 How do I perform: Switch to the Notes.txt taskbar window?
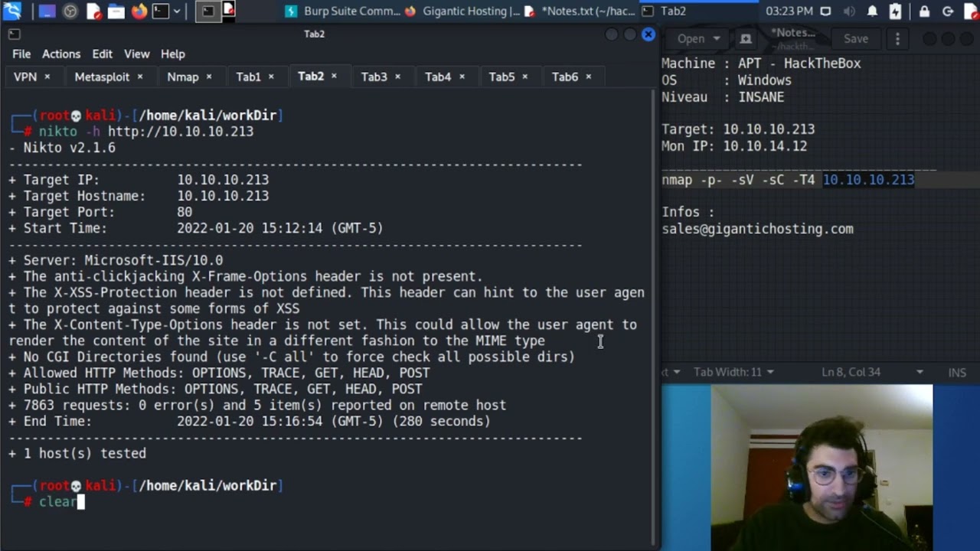(x=580, y=11)
